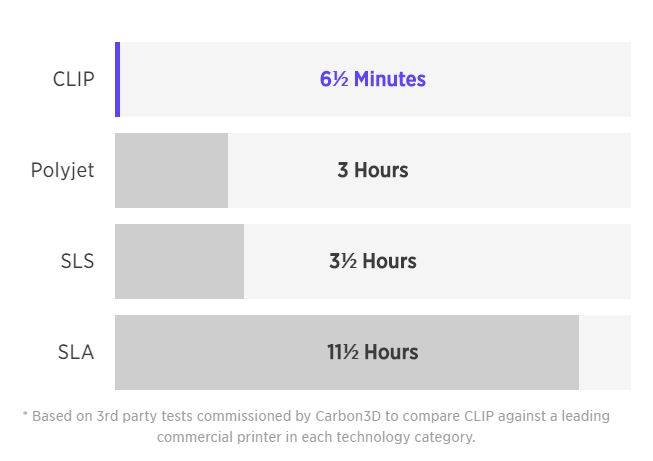Image resolution: width=653 pixels, height=461 pixels.
Task: Select the SLS row label
Action: (x=77, y=261)
